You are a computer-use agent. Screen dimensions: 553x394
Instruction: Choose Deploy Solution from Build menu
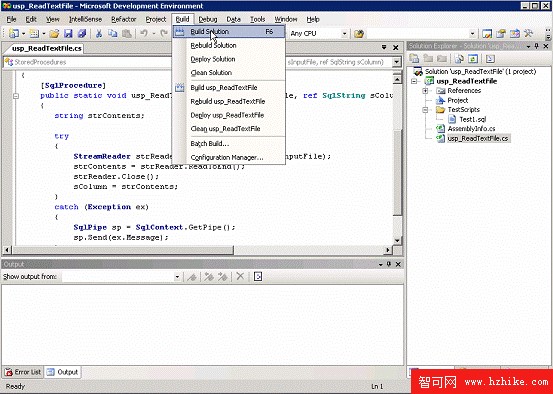tap(229, 59)
